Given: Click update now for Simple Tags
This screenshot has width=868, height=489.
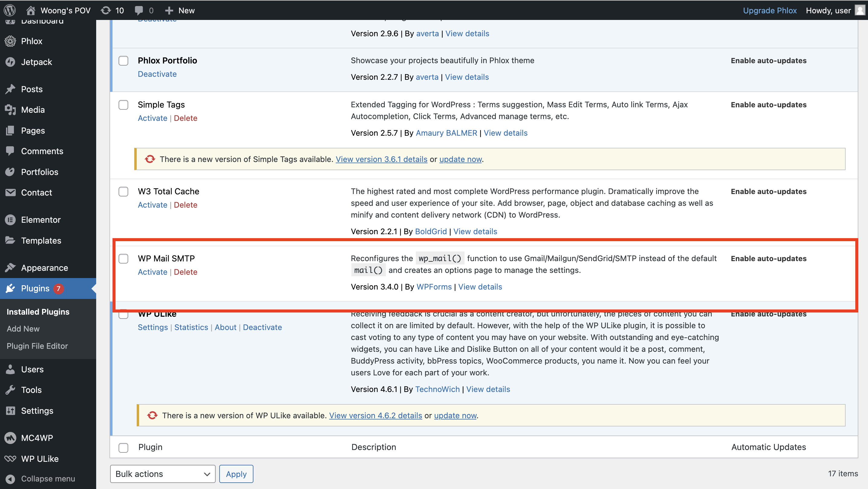Looking at the screenshot, I should pyautogui.click(x=460, y=159).
